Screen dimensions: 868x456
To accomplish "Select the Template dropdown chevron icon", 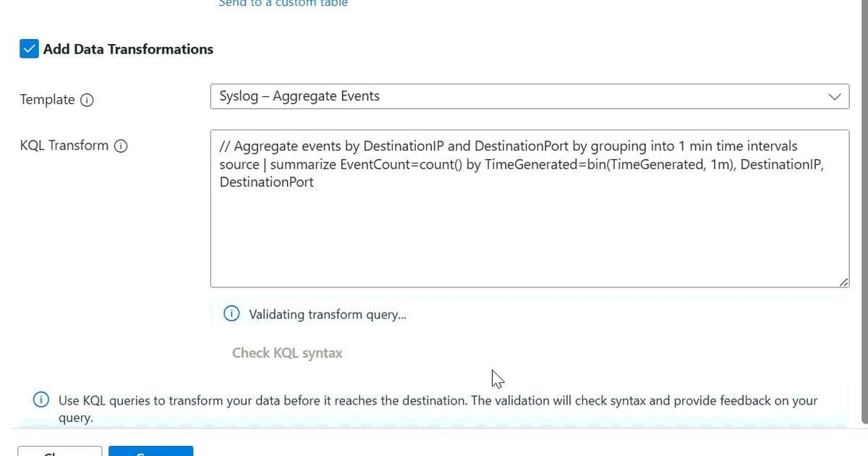I will point(835,96).
